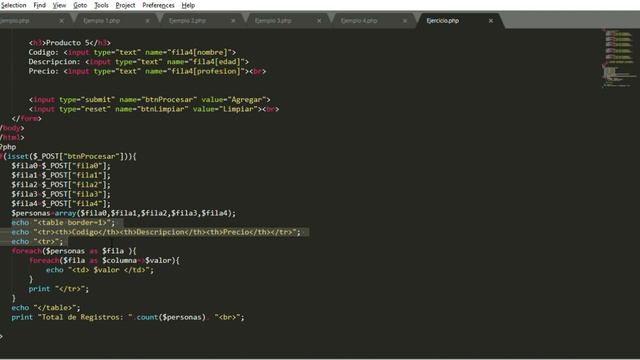Place cursor in fila4[nombre] input line
The image size is (640, 360).
click(x=132, y=52)
